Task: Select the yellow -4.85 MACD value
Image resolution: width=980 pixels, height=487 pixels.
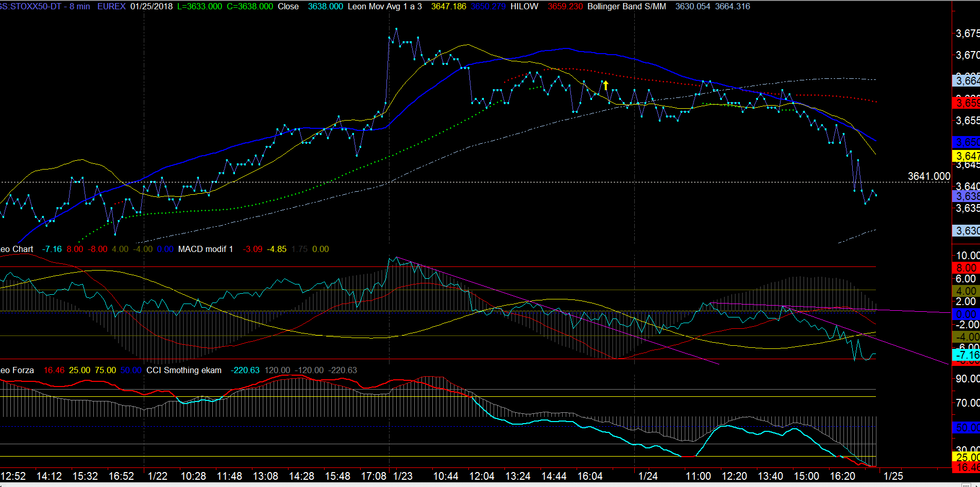Action: (x=277, y=249)
